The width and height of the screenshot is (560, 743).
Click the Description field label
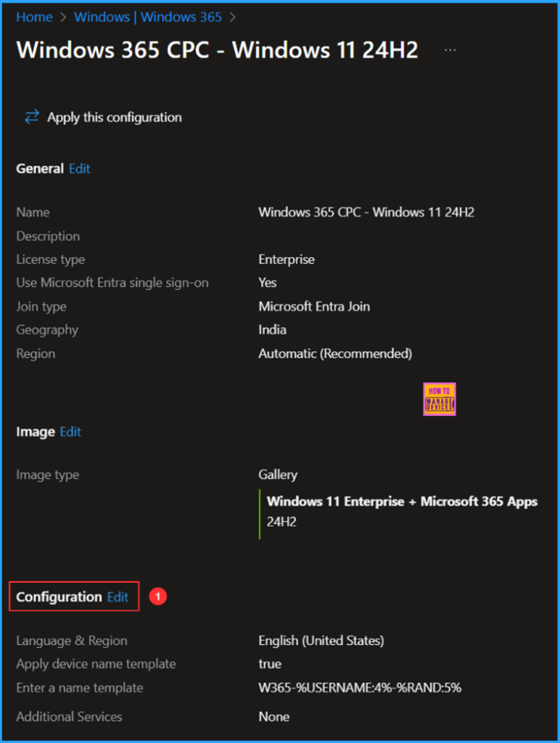point(48,236)
